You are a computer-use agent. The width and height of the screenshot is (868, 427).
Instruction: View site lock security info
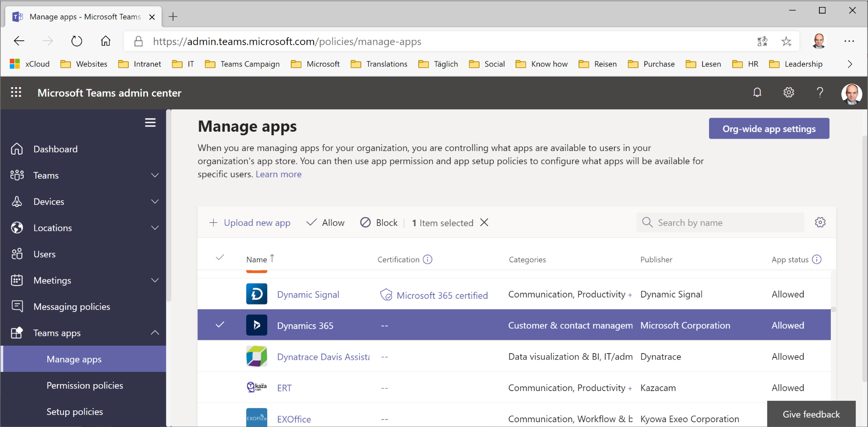pyautogui.click(x=138, y=41)
